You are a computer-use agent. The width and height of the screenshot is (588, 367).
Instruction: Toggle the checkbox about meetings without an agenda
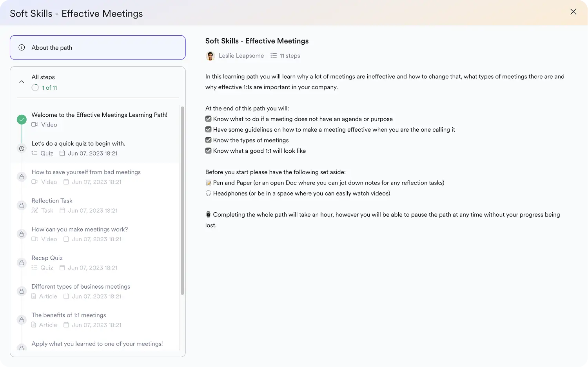(208, 119)
